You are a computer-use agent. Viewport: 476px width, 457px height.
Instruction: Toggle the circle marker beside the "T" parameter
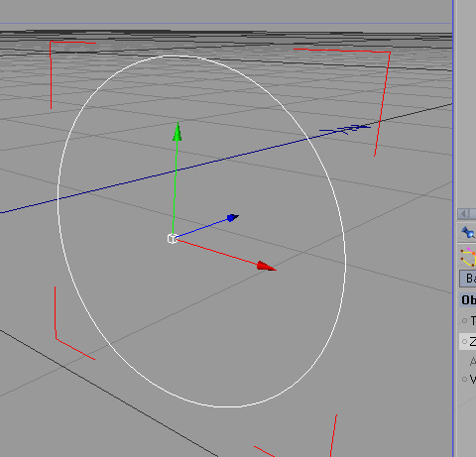click(x=464, y=320)
